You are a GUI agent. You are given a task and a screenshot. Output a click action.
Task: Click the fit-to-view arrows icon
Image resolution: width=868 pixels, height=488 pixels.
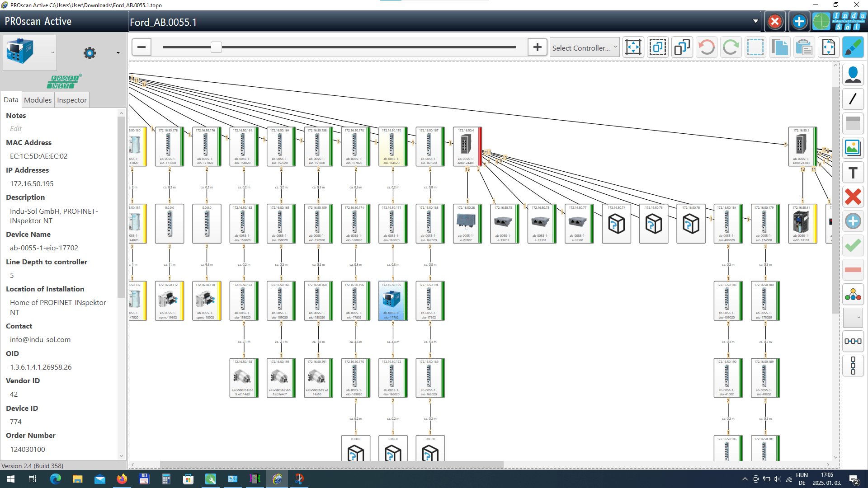tap(633, 47)
